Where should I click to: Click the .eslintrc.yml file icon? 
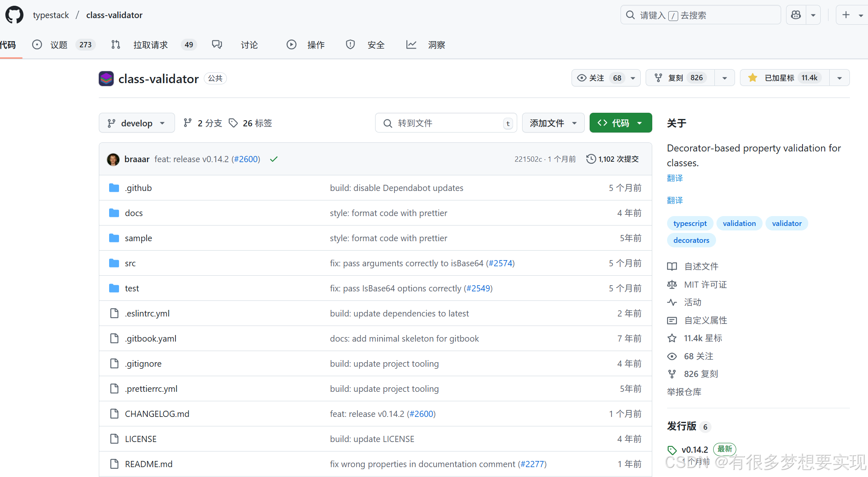(114, 313)
